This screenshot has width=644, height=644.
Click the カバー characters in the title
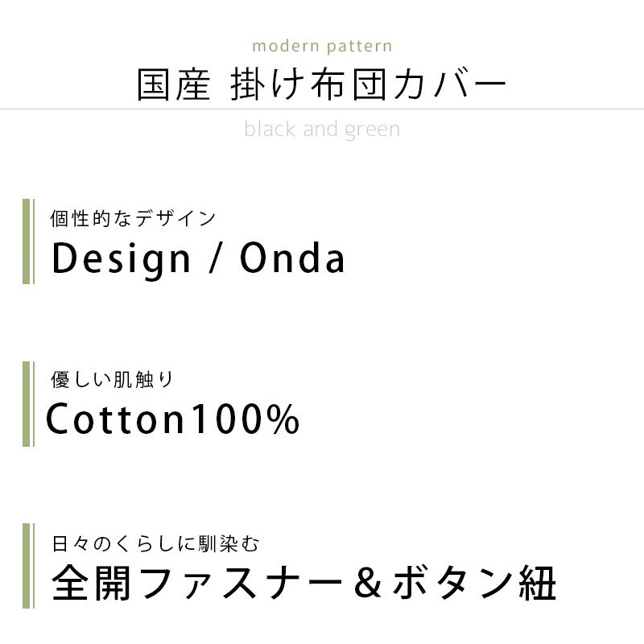[450, 85]
